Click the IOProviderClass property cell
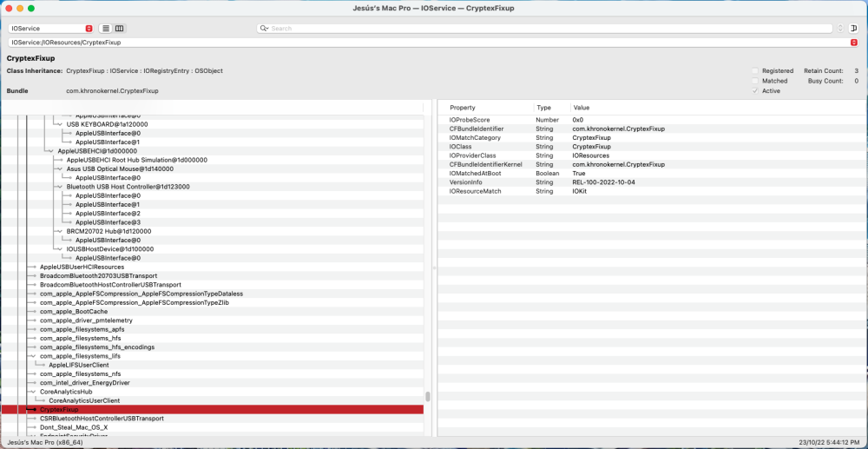Screen dimensions: 868x449 (472, 155)
